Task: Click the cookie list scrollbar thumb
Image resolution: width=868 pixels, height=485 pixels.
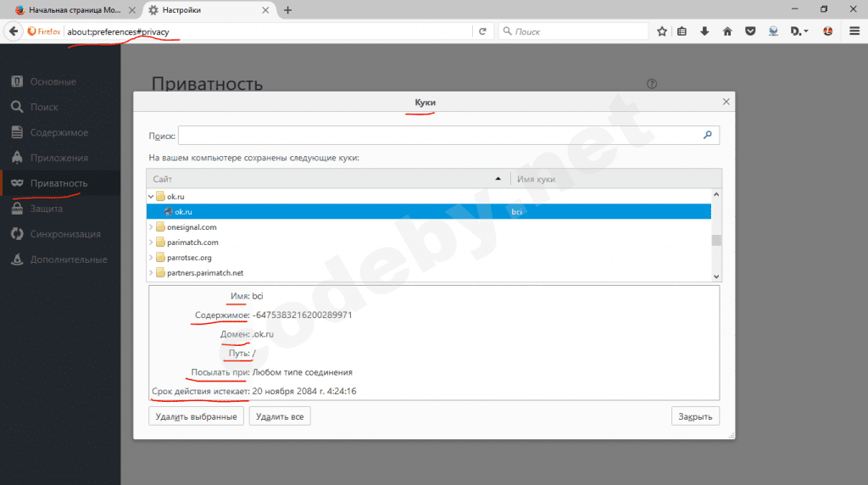Action: [716, 240]
